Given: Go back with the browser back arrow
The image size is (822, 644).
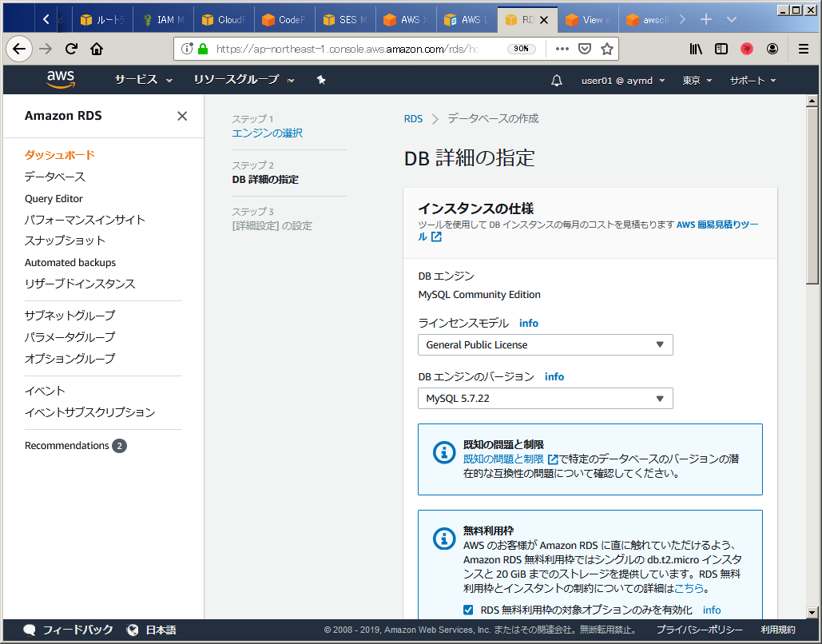Looking at the screenshot, I should point(19,50).
